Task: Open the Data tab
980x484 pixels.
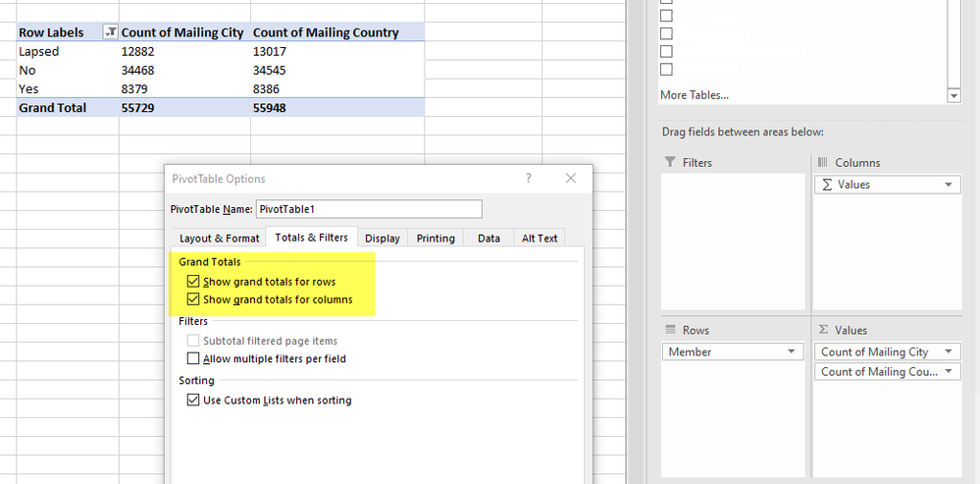Action: pos(489,239)
